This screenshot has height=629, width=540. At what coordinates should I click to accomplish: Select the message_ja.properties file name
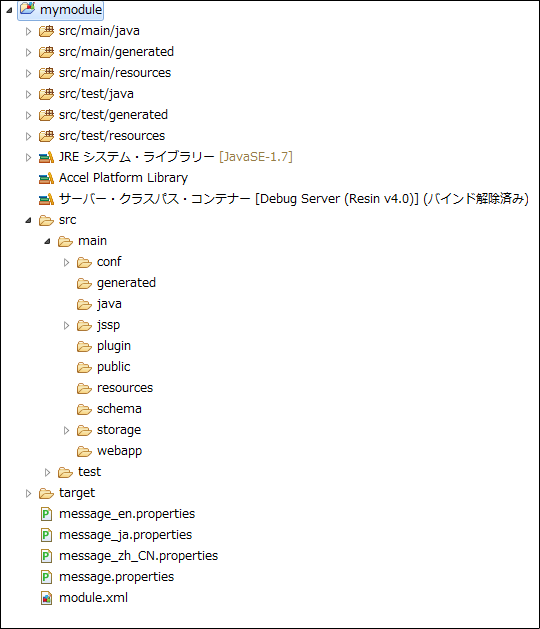tap(126, 535)
